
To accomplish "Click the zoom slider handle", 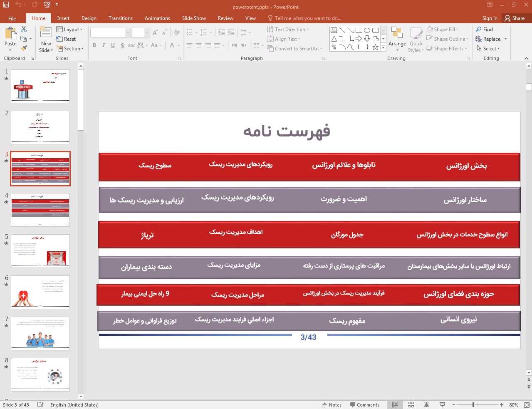I will point(473,405).
